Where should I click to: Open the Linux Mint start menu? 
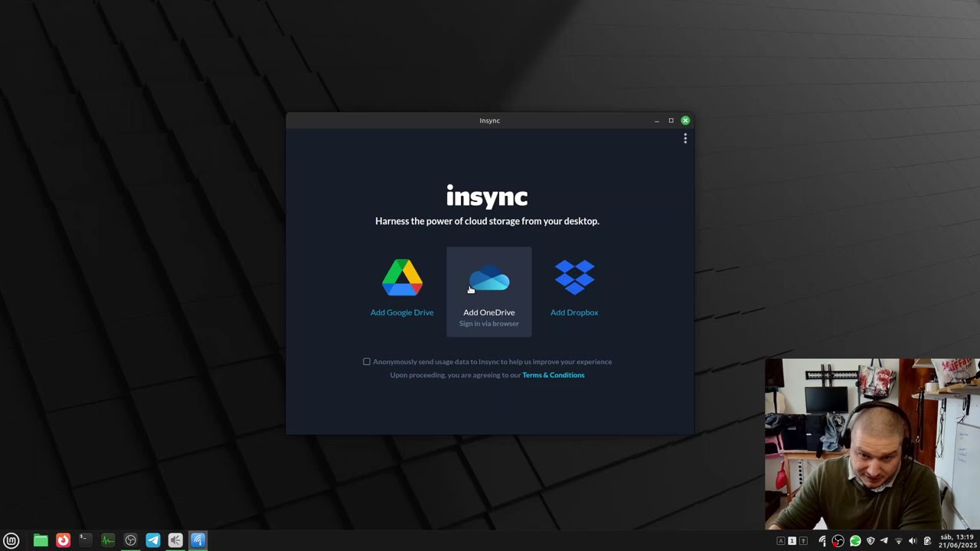click(11, 540)
